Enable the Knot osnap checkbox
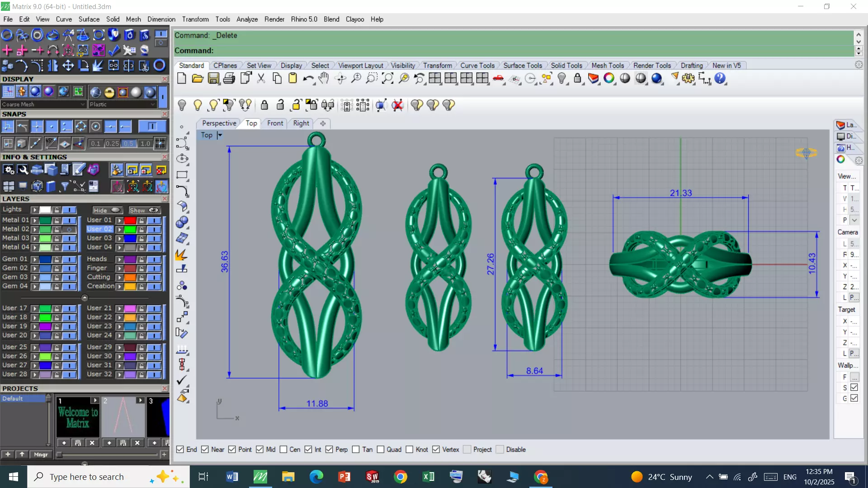 point(410,450)
